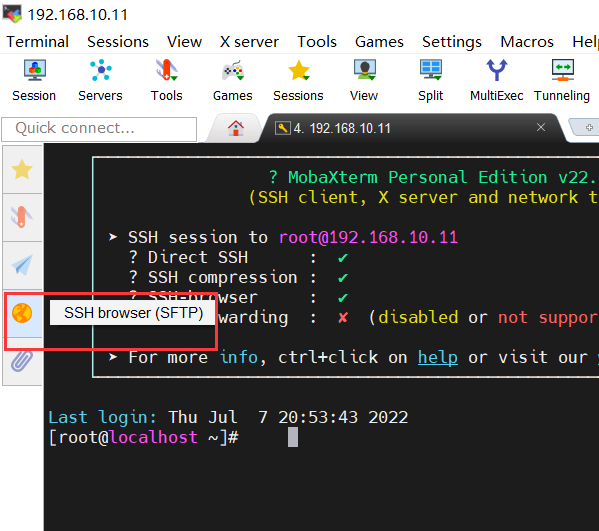599x531 pixels.
Task: Enable the MultiExec toolbar icon
Action: point(497,81)
